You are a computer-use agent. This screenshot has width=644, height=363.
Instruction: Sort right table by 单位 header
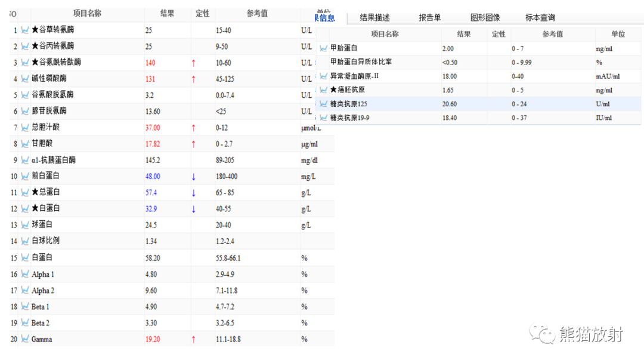(x=618, y=34)
